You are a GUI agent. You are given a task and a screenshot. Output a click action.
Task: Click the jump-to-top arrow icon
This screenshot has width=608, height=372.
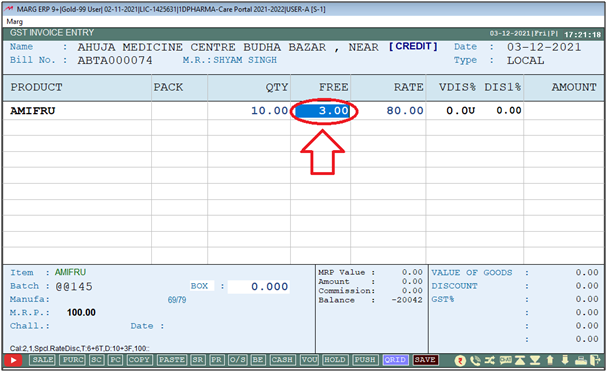(520, 360)
